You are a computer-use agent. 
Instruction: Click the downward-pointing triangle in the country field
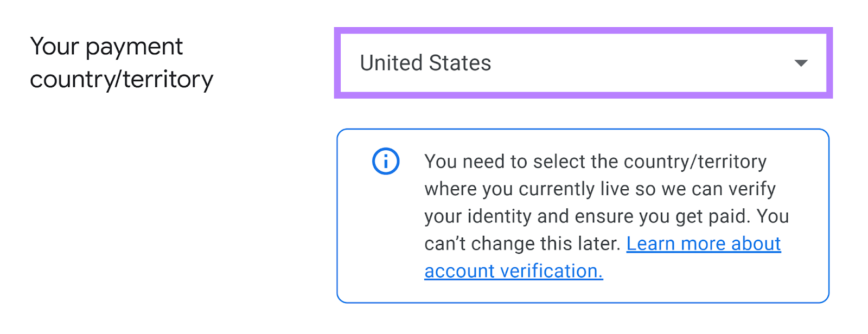(x=801, y=63)
